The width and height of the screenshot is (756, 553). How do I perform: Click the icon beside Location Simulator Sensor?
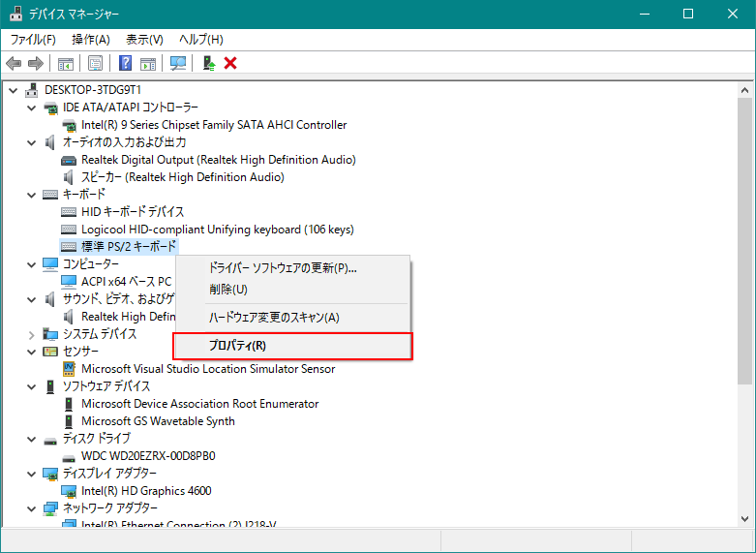pyautogui.click(x=69, y=369)
